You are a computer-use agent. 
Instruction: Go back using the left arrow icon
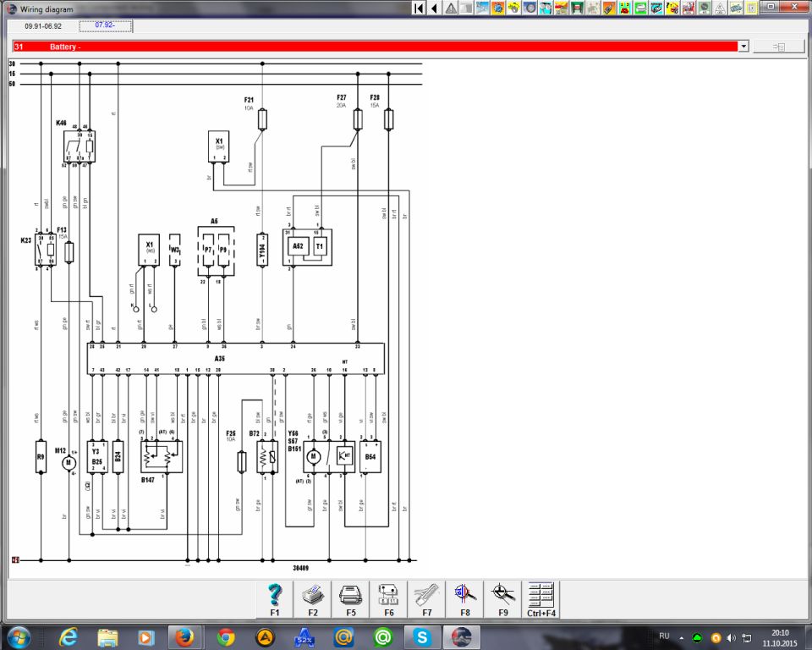(435, 8)
